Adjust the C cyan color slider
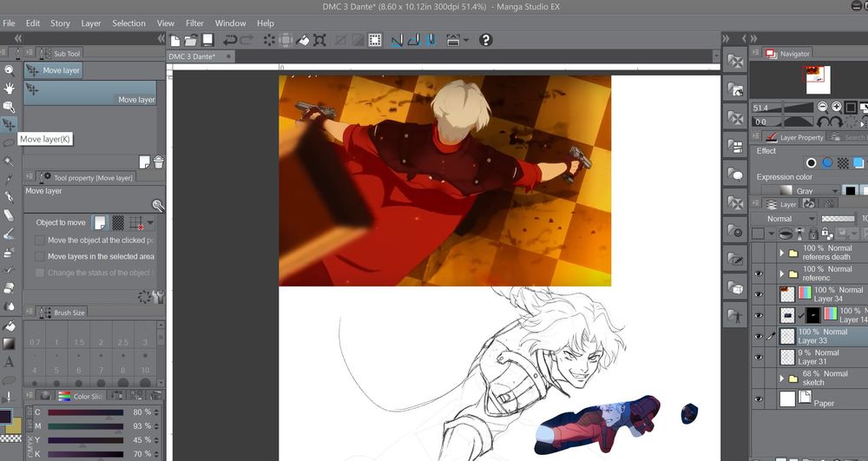This screenshot has height=461, width=868. click(x=85, y=412)
